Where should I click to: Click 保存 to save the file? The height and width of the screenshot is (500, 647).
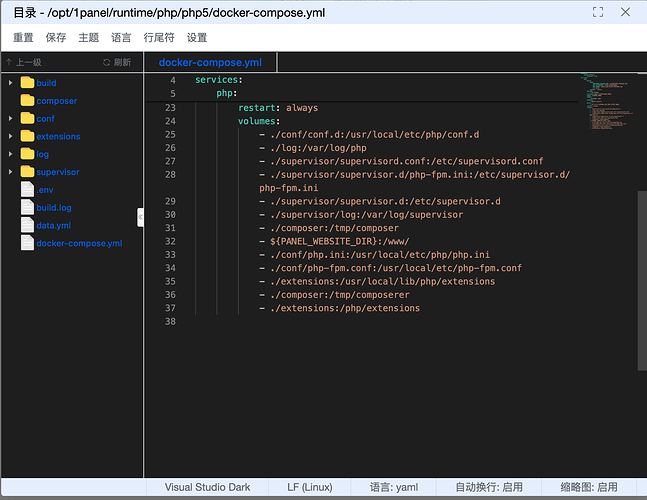tap(56, 38)
